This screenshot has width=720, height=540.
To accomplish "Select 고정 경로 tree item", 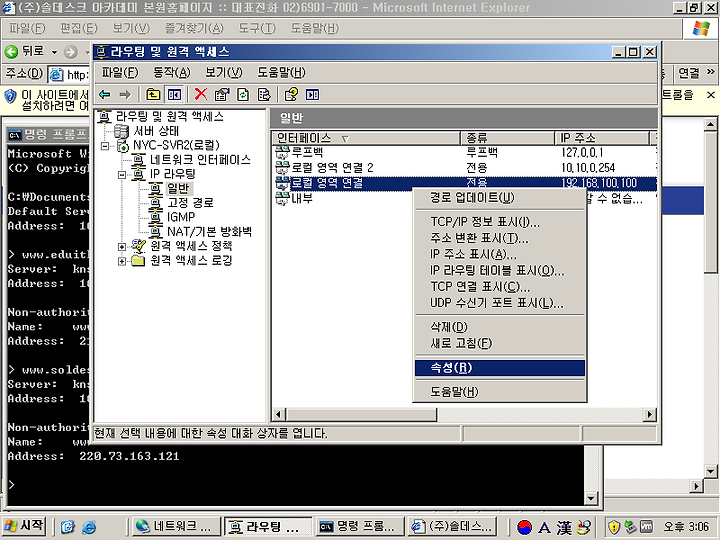I will (x=190, y=203).
